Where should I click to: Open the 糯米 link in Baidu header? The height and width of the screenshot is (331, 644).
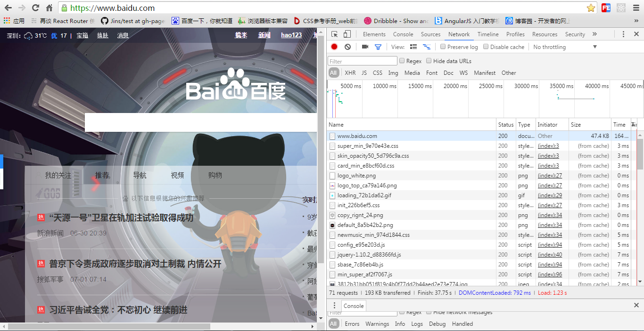[x=241, y=35]
